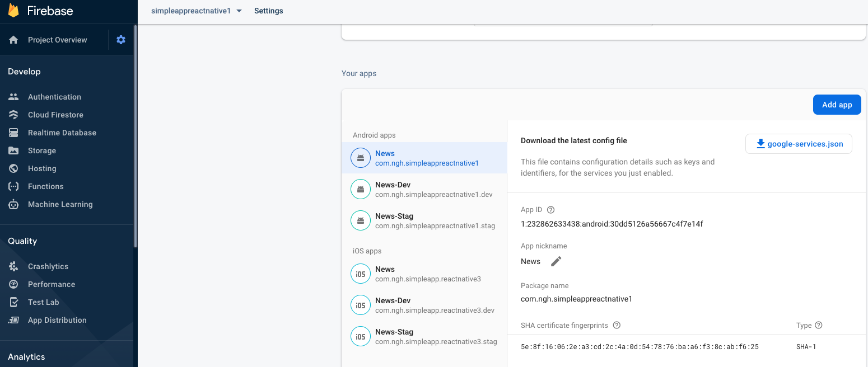This screenshot has height=367, width=868.
Task: Click help icon beside SHA certificate fingerprints
Action: coord(617,325)
